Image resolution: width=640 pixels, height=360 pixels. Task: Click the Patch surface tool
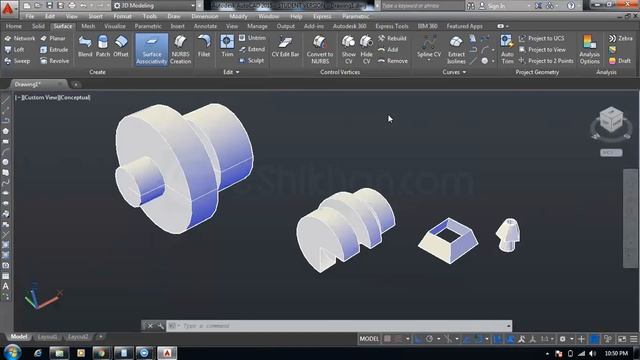[x=103, y=46]
